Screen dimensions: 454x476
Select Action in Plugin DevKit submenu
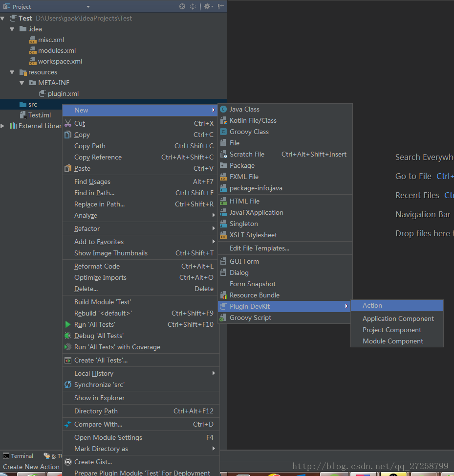pyautogui.click(x=397, y=305)
